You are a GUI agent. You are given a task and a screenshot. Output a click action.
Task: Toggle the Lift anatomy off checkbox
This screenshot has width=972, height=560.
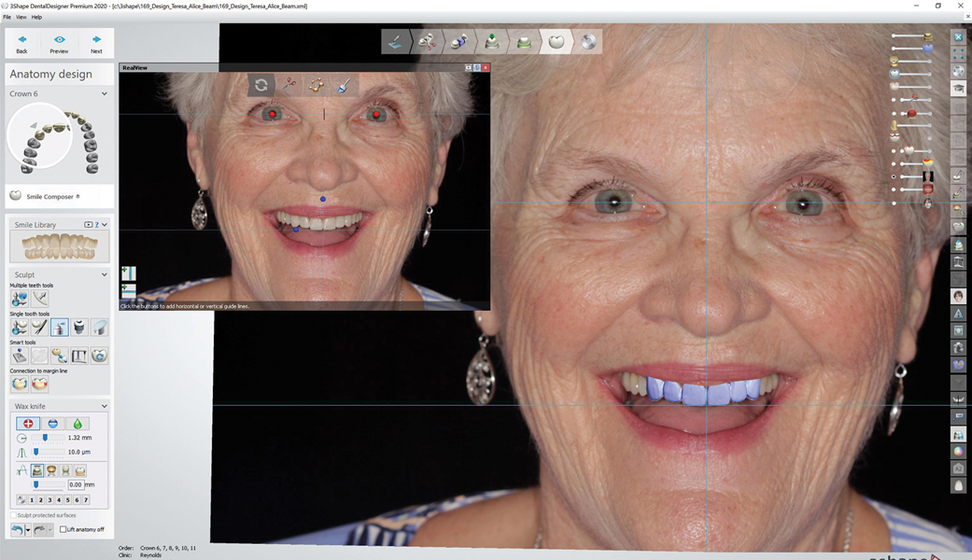63,529
